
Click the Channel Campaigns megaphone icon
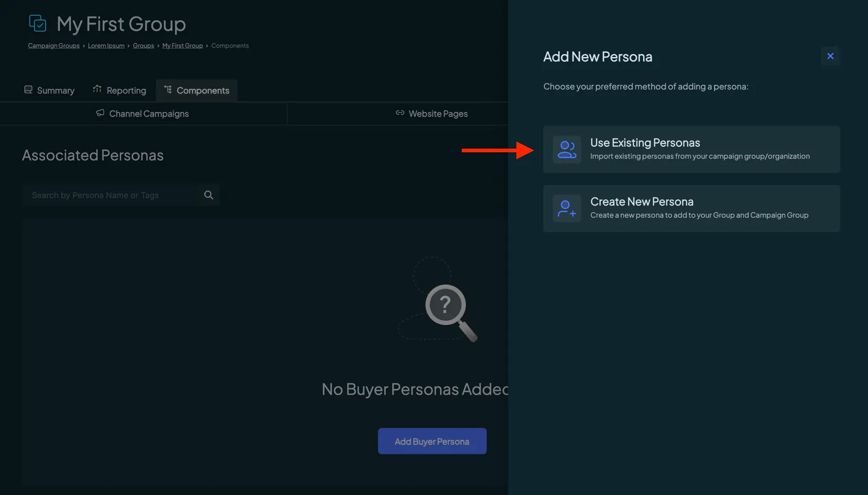[100, 113]
